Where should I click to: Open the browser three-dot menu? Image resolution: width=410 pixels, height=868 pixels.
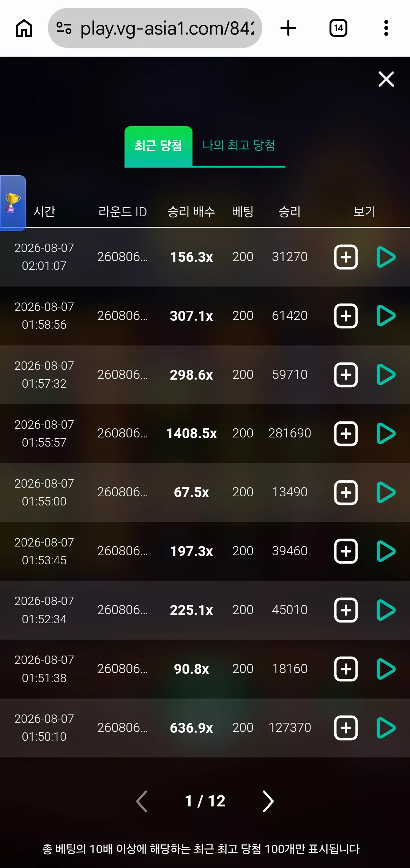tap(386, 28)
